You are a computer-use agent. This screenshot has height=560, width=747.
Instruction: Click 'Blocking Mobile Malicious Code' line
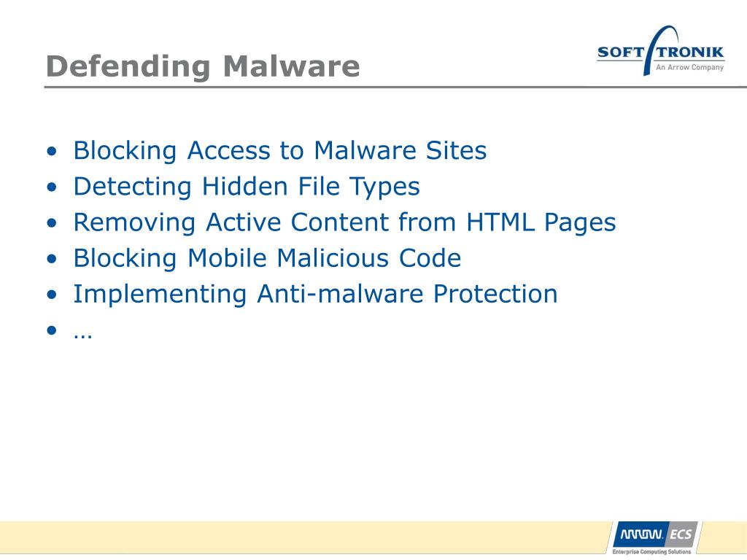[267, 258]
